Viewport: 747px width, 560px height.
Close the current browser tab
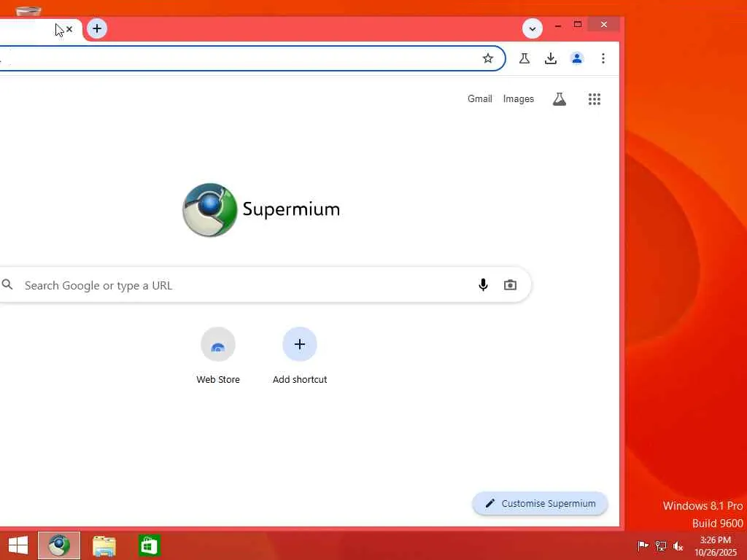click(69, 29)
